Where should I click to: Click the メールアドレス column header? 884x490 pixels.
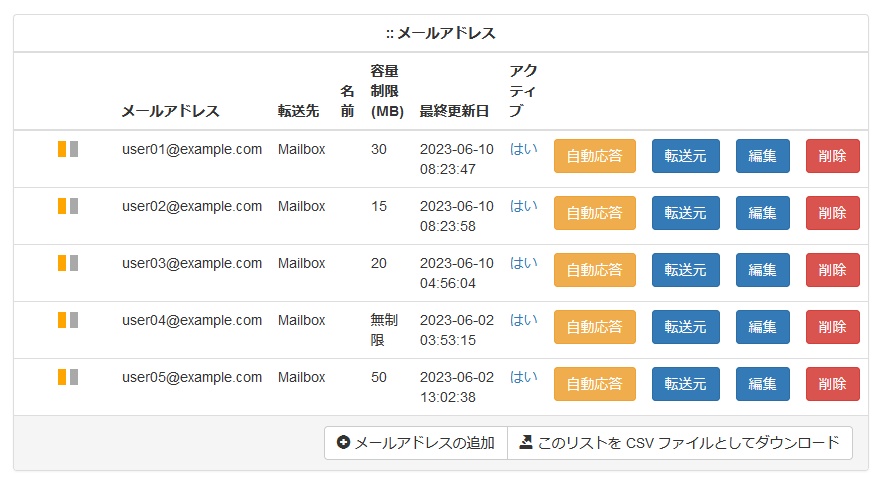click(170, 111)
